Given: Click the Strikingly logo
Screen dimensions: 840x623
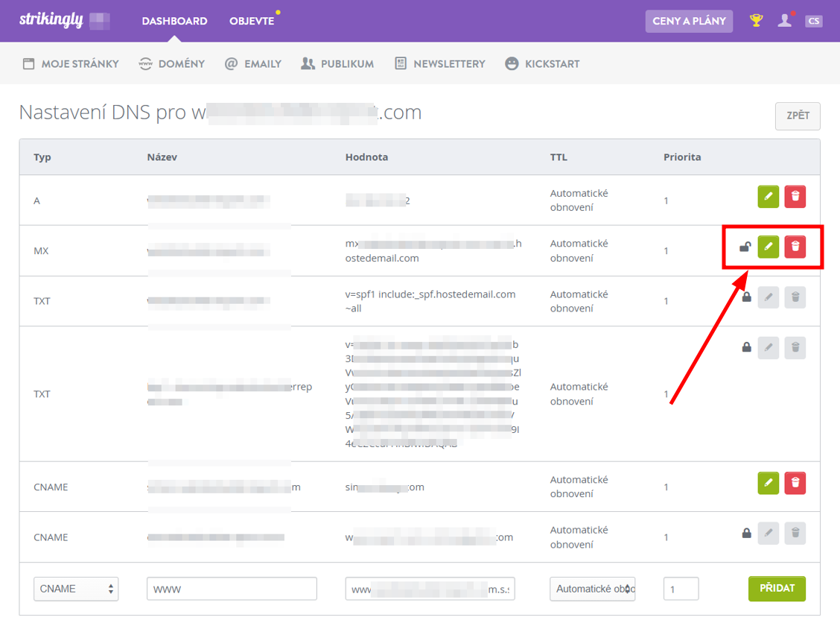Looking at the screenshot, I should point(51,20).
